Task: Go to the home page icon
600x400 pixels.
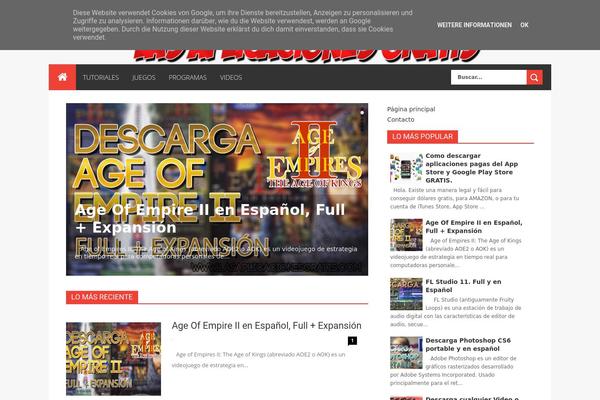Action: pyautogui.click(x=62, y=77)
